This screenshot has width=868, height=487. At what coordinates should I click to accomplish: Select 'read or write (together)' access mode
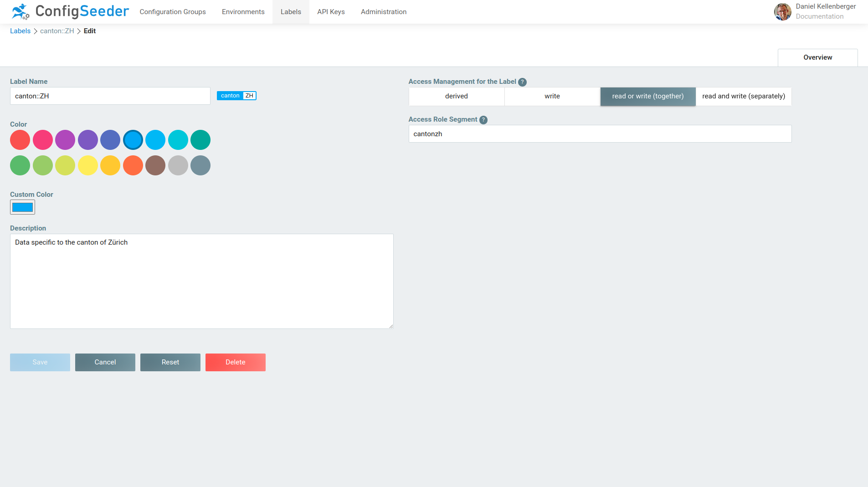pos(647,96)
